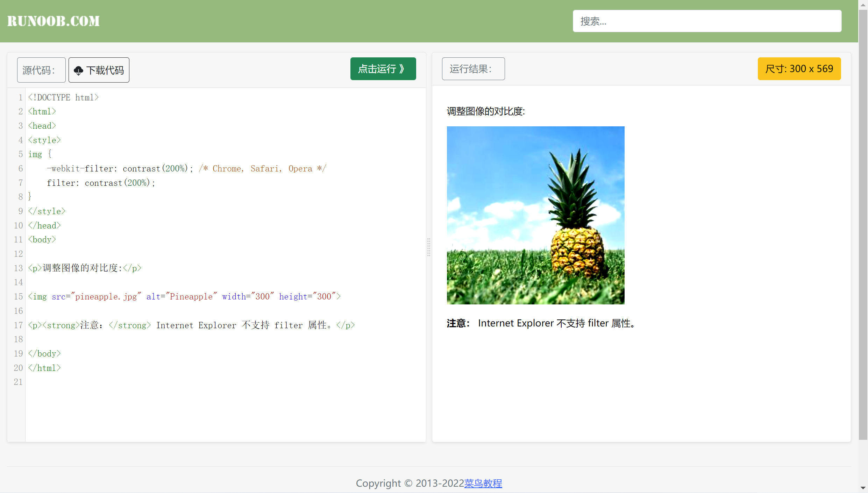This screenshot has width=868, height=493.
Task: Click the RUNOOB.COM logo
Action: click(x=54, y=21)
